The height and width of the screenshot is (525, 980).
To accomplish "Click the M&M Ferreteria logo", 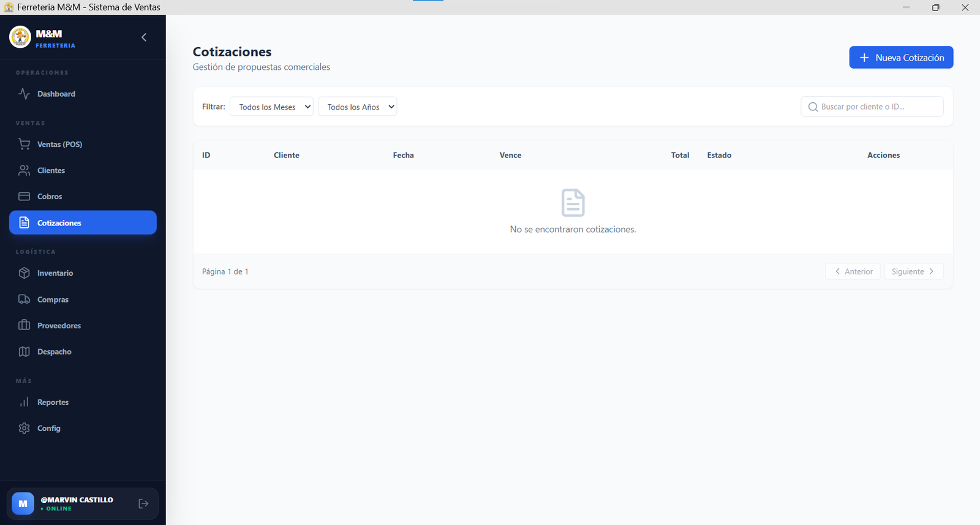I will pos(20,37).
